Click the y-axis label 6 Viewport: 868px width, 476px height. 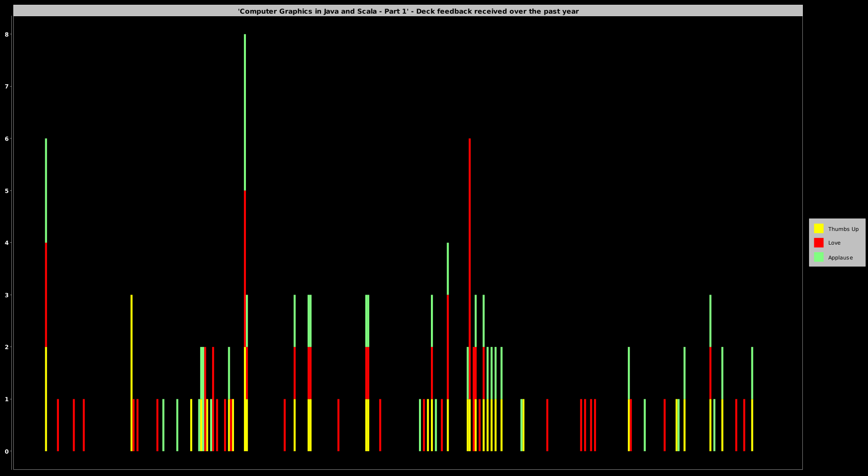point(7,139)
